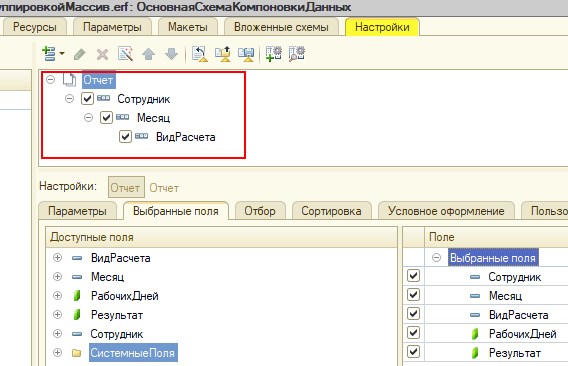Switch to the Ресурсы tab
This screenshot has height=366, width=568.
point(35,27)
